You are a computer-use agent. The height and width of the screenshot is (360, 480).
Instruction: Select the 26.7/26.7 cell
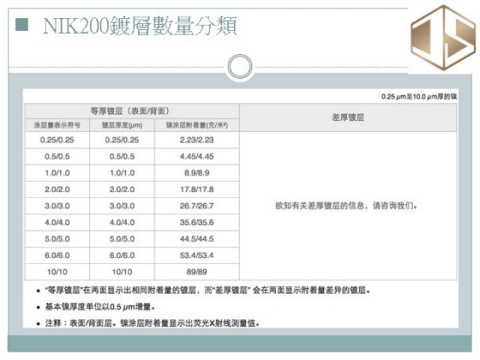tap(197, 206)
